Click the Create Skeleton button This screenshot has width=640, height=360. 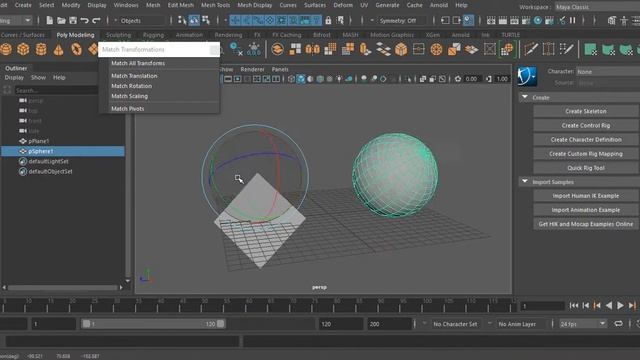coord(586,111)
